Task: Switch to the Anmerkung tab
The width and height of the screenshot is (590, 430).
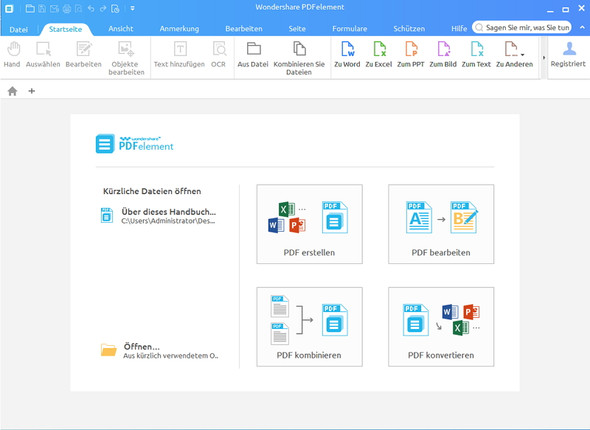Action: pos(179,29)
